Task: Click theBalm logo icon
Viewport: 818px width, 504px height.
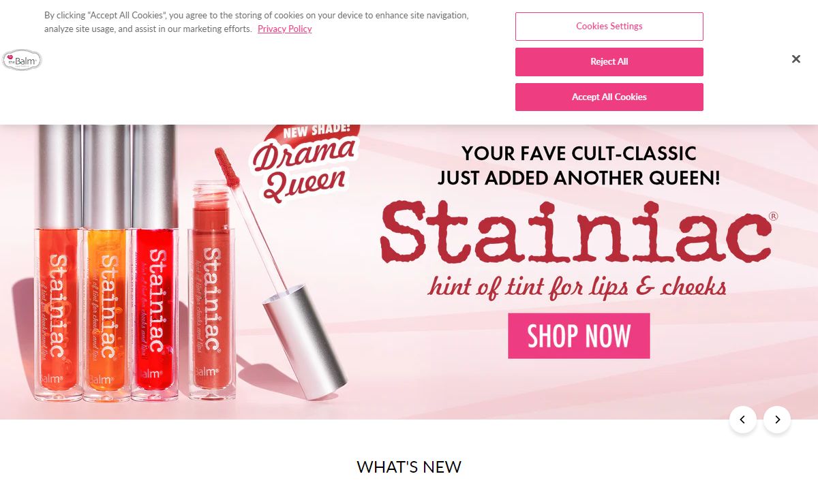Action: [22, 60]
